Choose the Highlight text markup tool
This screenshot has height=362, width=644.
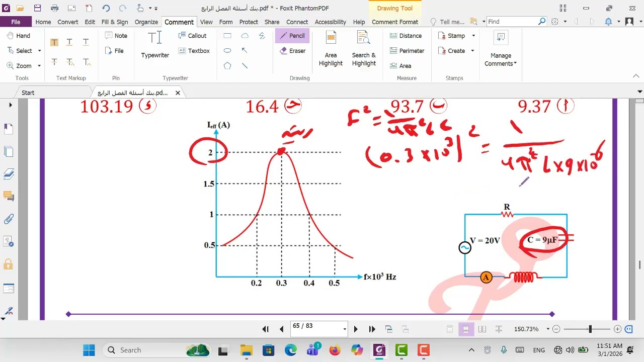[54, 42]
